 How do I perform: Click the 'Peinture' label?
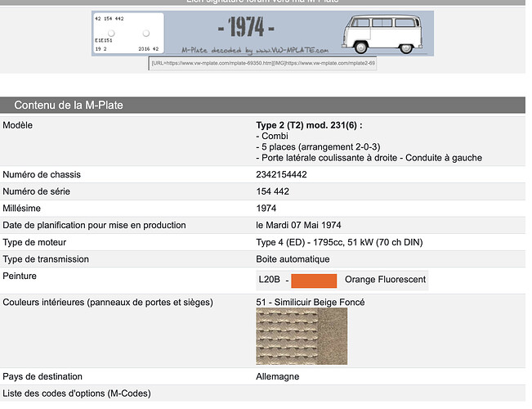(x=20, y=276)
